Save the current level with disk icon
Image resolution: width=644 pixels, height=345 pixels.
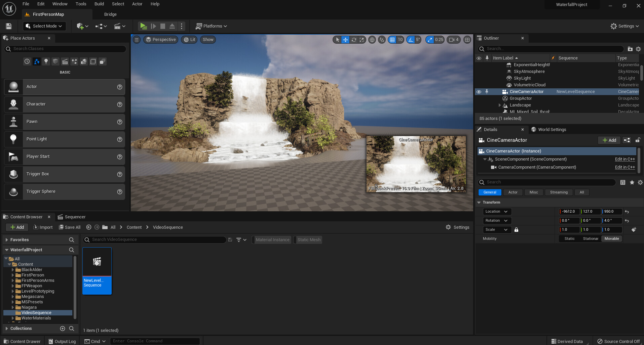tap(9, 26)
